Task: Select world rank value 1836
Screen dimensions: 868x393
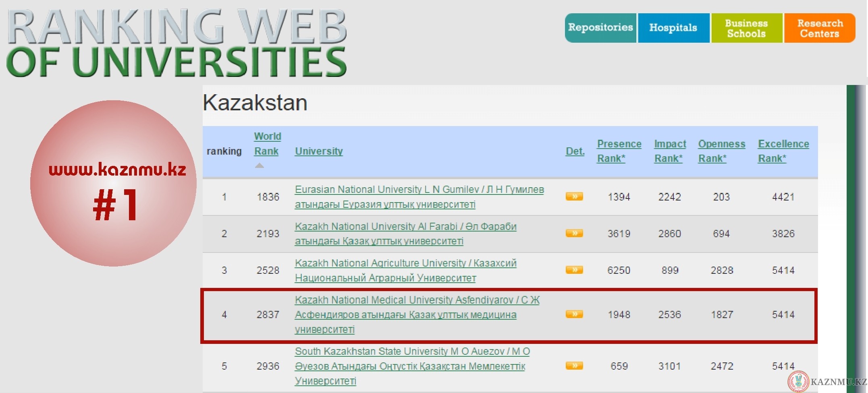Action: [x=268, y=197]
